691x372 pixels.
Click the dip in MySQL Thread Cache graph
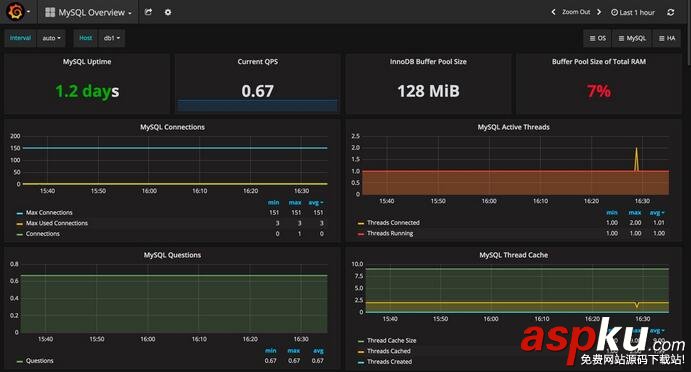[x=637, y=305]
